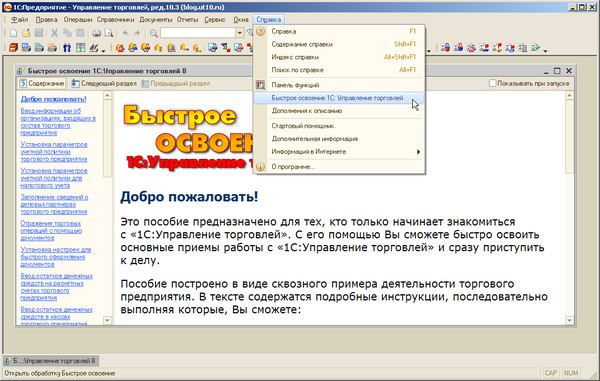Open the Документы menu

click(155, 20)
